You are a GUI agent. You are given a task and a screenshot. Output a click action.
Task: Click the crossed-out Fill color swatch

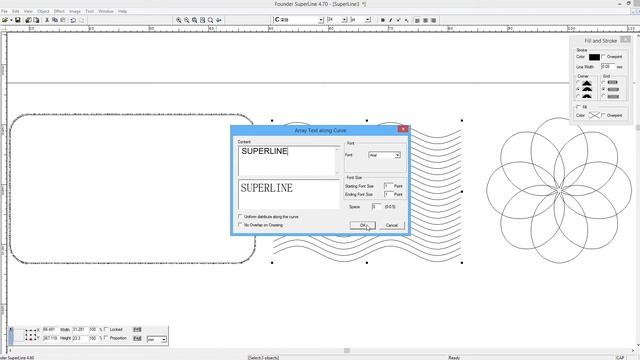594,116
